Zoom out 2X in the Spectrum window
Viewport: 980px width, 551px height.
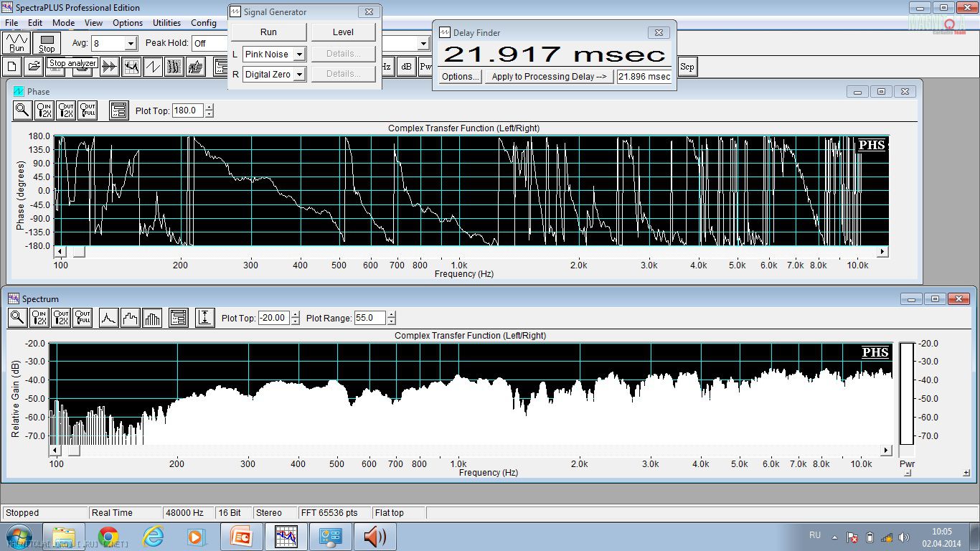pyautogui.click(x=60, y=318)
